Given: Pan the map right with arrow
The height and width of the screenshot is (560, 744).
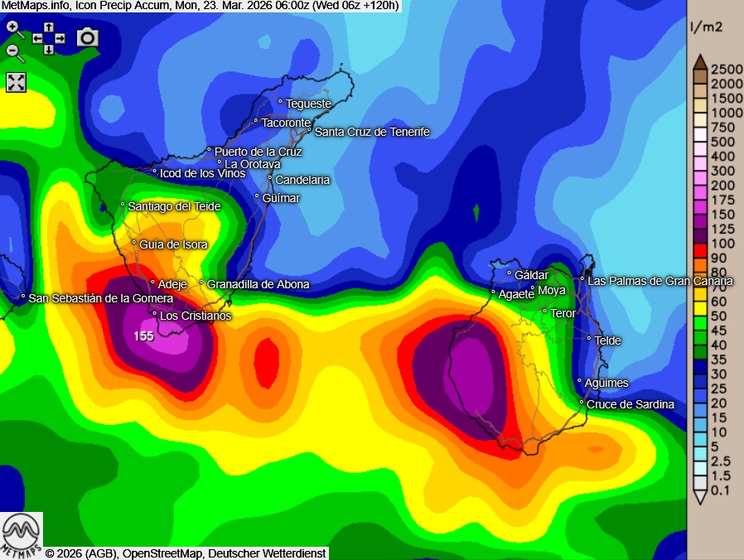Looking at the screenshot, I should point(60,39).
